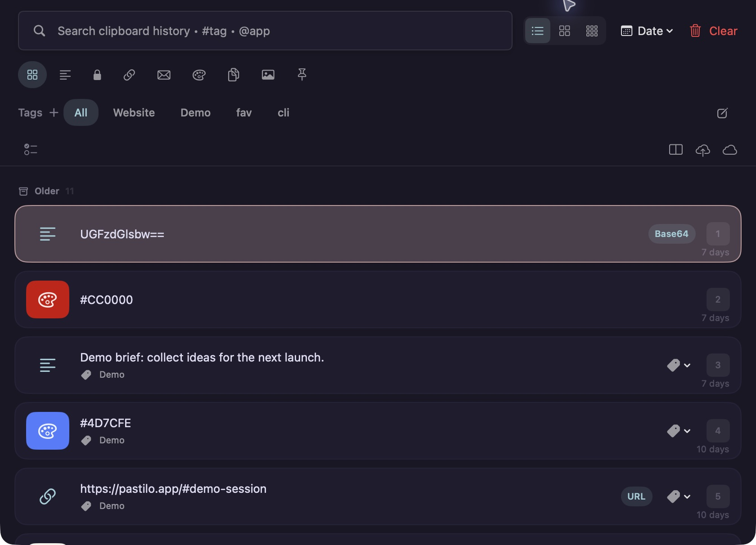
Task: Select the UGFzdGlsbw== clipboard entry
Action: [x=378, y=234]
